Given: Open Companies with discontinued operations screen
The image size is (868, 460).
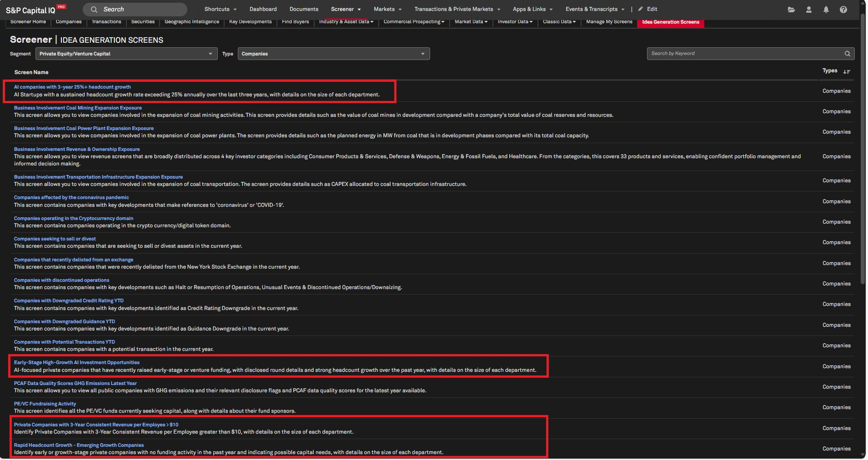Looking at the screenshot, I should point(61,280).
